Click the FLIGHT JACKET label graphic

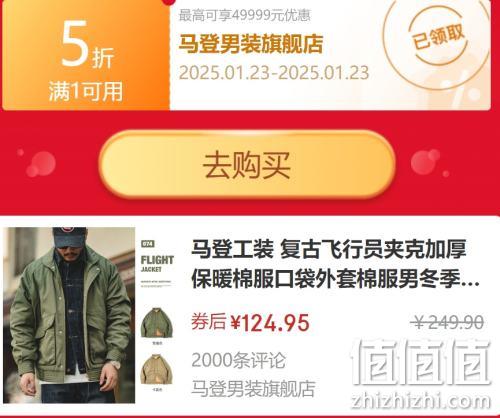pos(157,264)
